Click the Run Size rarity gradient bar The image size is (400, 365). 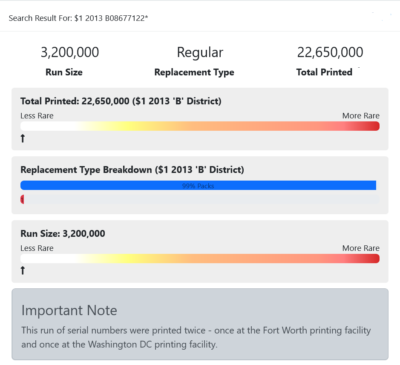pos(200,259)
